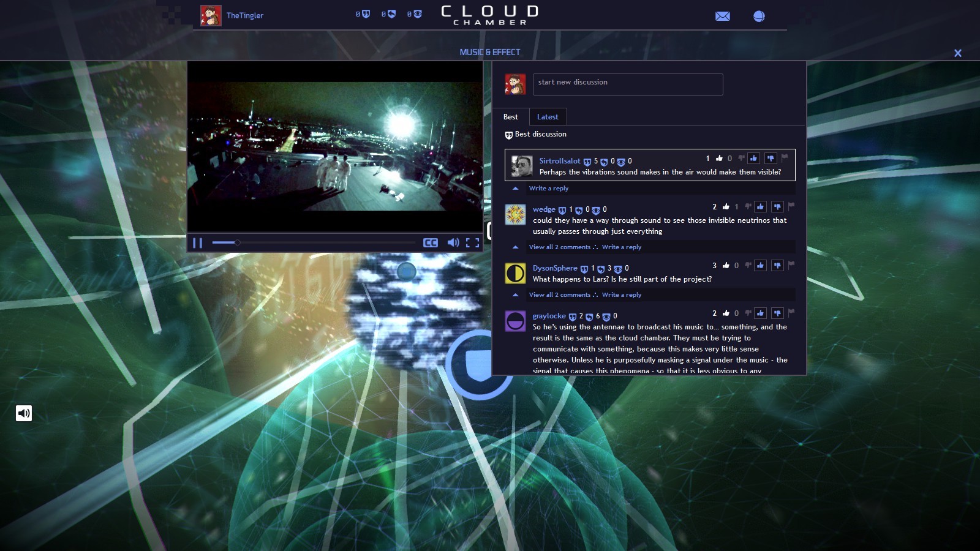The width and height of the screenshot is (980, 551).
Task: Downvote DysonSphere's comment
Action: click(x=777, y=266)
